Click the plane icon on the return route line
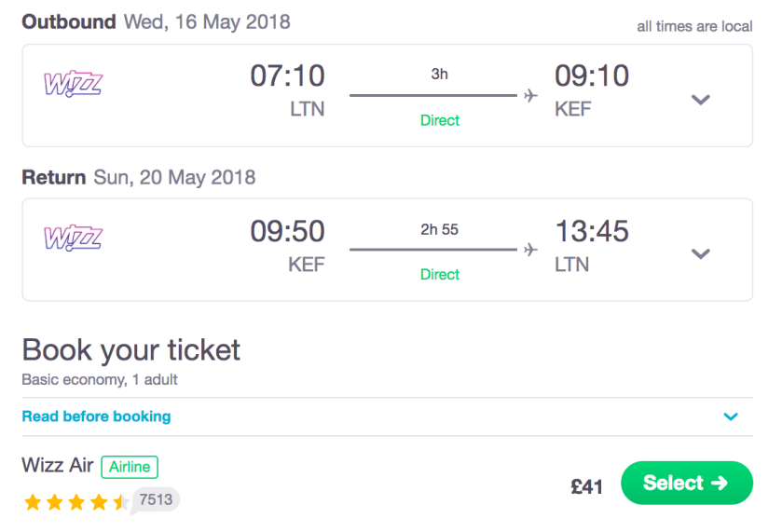This screenshot has width=782, height=532. [531, 249]
